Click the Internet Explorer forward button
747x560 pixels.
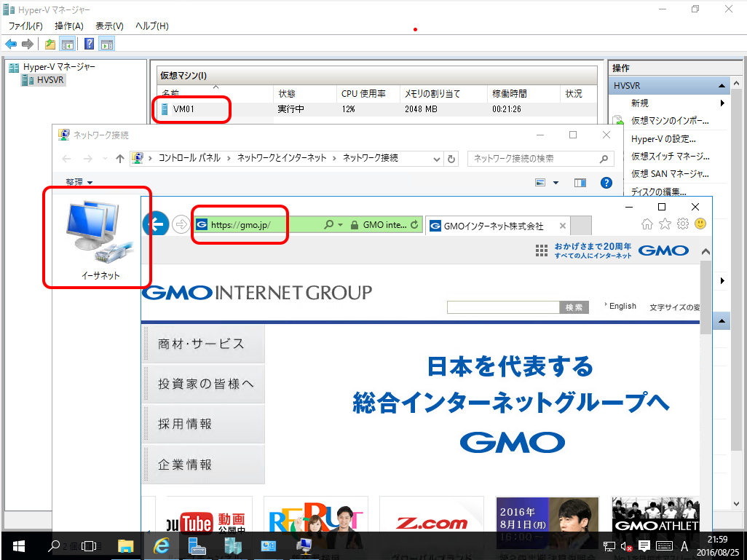[181, 224]
